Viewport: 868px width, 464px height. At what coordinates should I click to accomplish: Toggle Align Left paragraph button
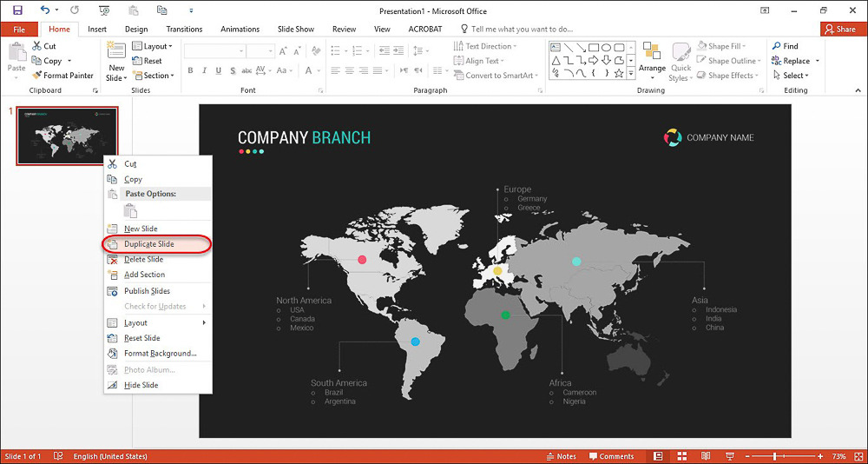[335, 70]
